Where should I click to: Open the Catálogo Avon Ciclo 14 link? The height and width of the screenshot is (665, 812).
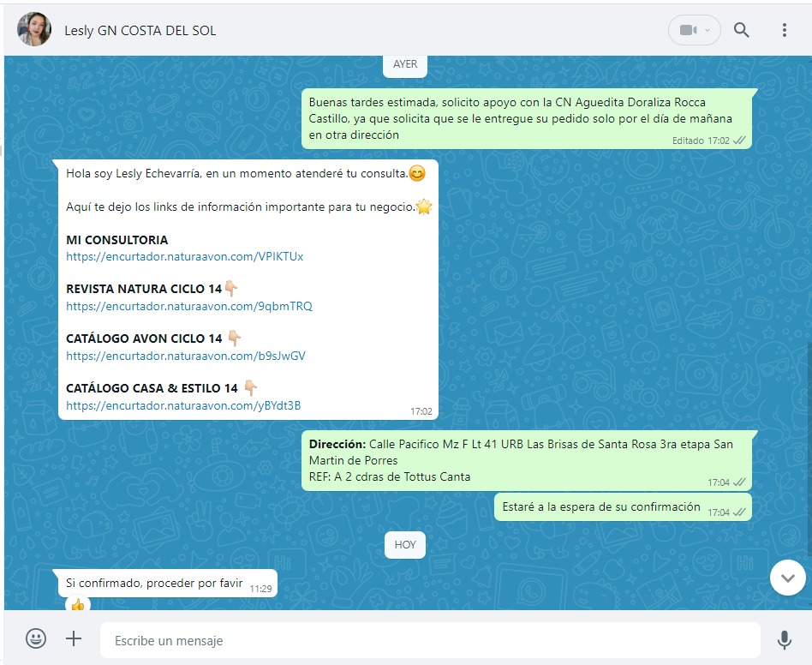[185, 356]
